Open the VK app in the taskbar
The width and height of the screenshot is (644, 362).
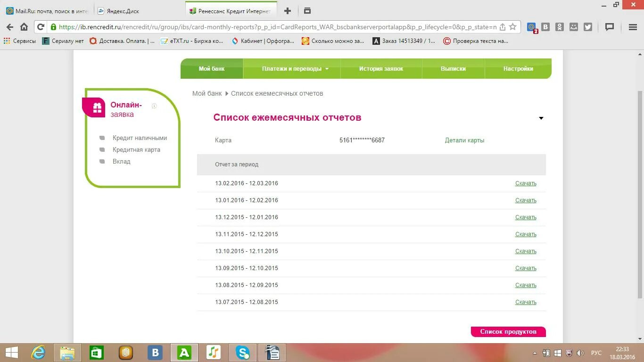click(155, 353)
